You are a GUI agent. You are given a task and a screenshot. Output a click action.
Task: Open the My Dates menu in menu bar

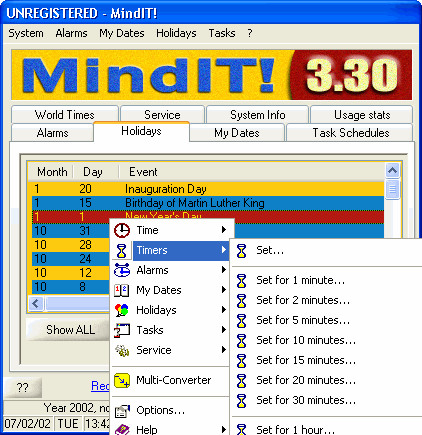(122, 33)
